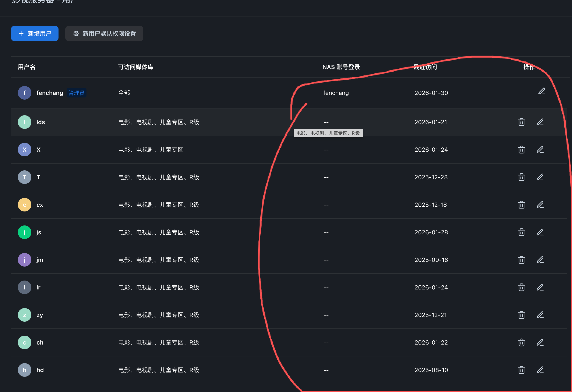Remove user js via trash icon

click(521, 232)
